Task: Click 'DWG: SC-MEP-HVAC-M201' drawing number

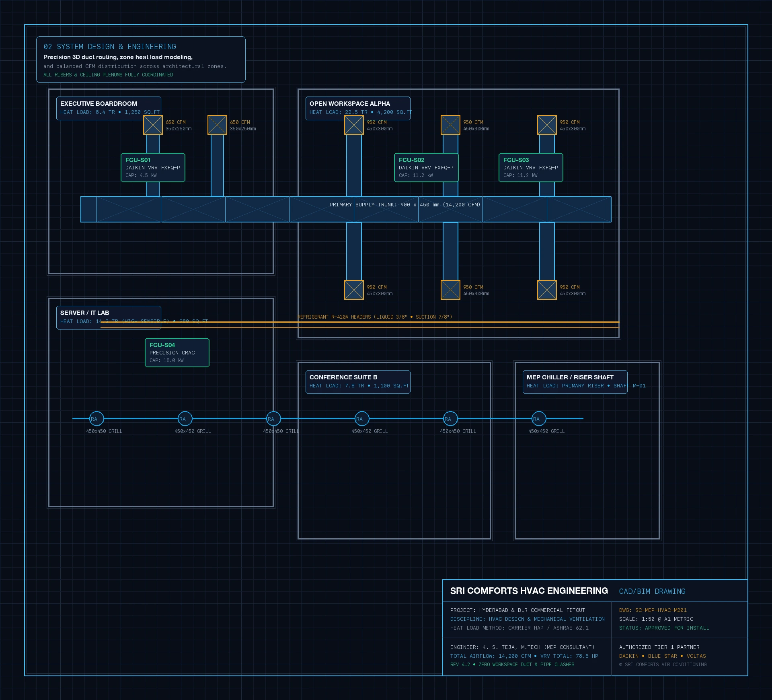Action: pos(653,610)
